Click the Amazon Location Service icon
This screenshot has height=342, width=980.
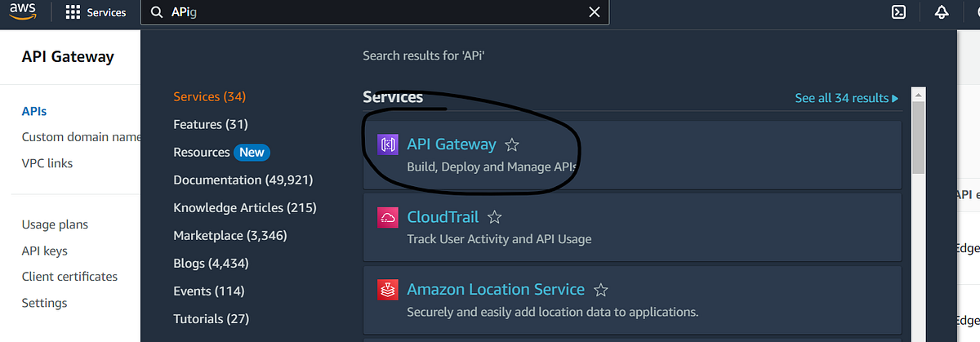[x=387, y=290]
